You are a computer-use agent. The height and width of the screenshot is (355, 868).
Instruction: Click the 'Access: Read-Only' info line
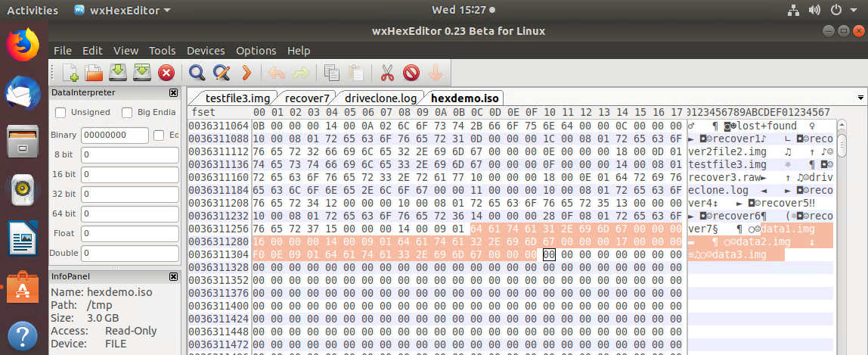point(104,331)
